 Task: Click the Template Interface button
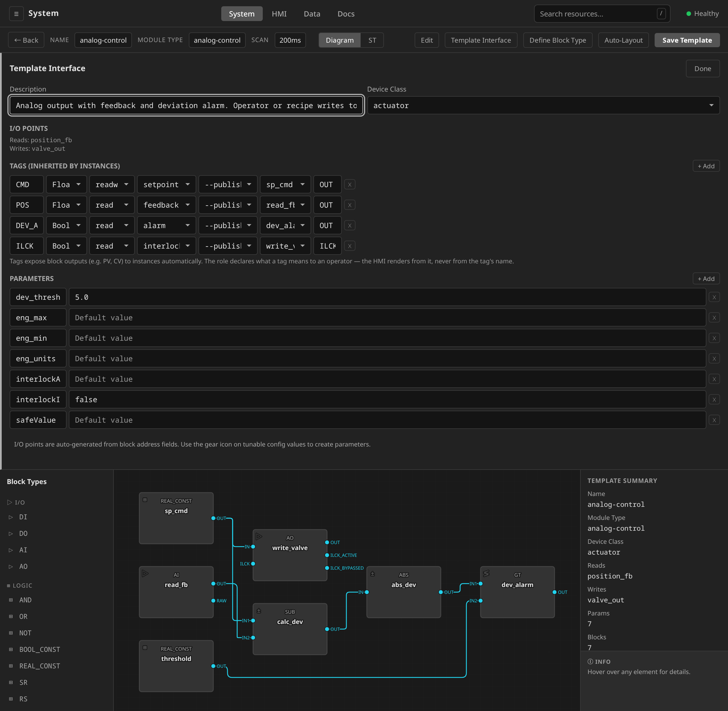pos(481,40)
